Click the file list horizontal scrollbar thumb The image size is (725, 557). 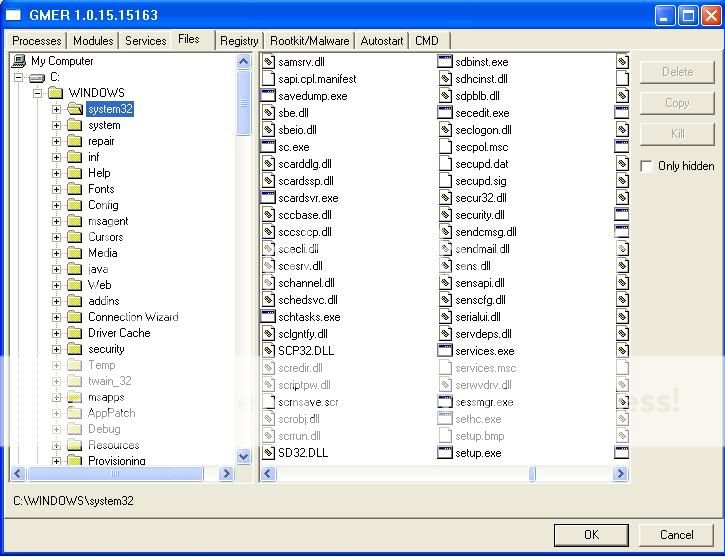pyautogui.click(x=532, y=473)
